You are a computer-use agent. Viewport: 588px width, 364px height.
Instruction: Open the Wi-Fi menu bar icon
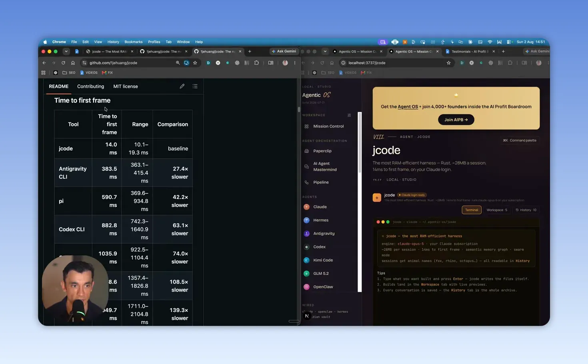tap(490, 42)
